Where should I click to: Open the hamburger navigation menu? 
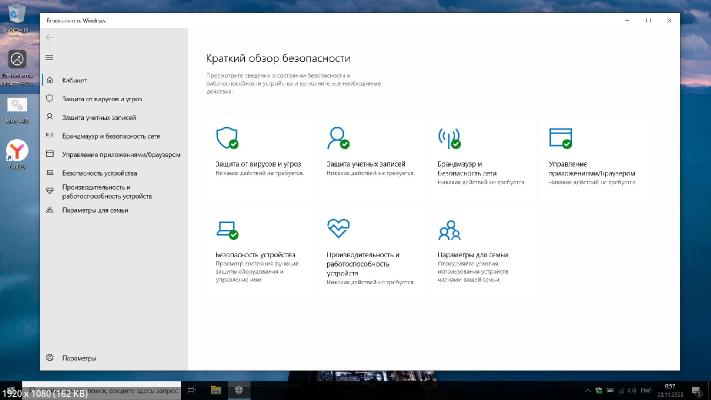[50, 57]
